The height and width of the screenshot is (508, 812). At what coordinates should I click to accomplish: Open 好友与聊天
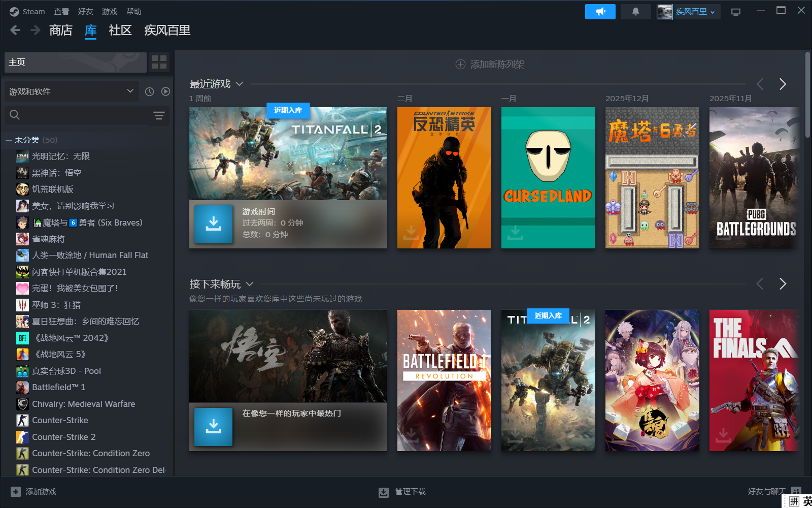(767, 492)
